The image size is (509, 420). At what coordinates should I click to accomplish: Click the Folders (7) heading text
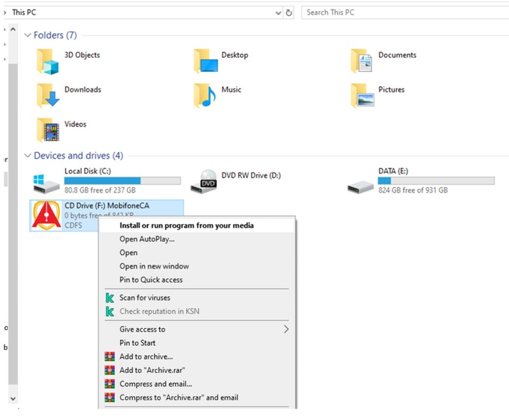click(x=55, y=35)
